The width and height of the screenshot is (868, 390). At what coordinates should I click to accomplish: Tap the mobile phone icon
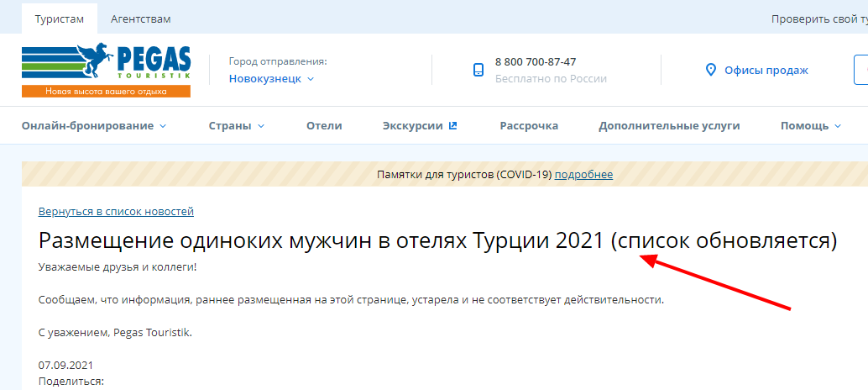[x=478, y=70]
